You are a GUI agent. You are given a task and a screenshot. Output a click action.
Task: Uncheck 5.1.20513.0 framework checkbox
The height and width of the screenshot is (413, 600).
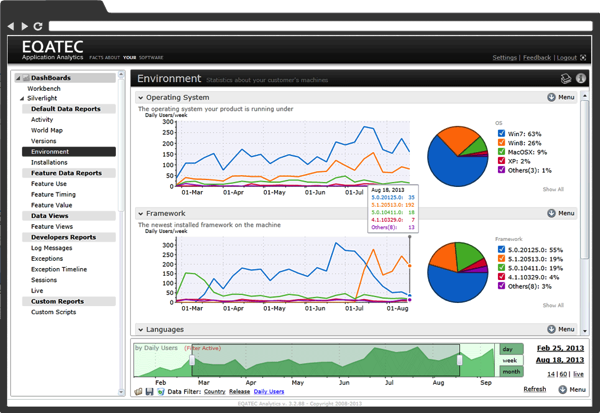pyautogui.click(x=501, y=258)
